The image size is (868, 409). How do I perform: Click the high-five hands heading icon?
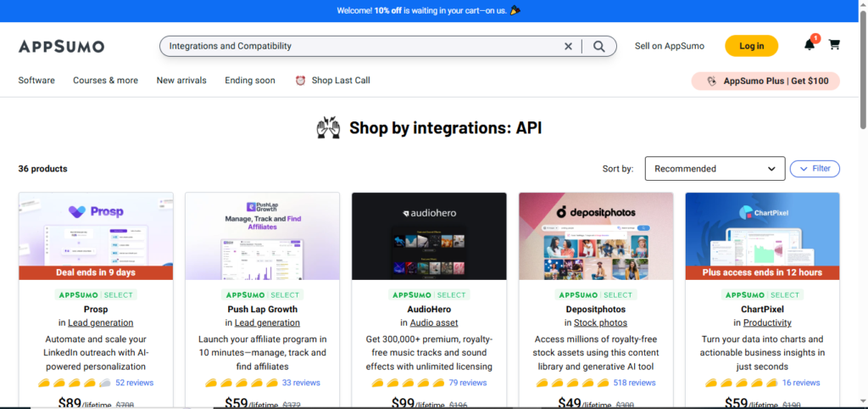coord(328,127)
